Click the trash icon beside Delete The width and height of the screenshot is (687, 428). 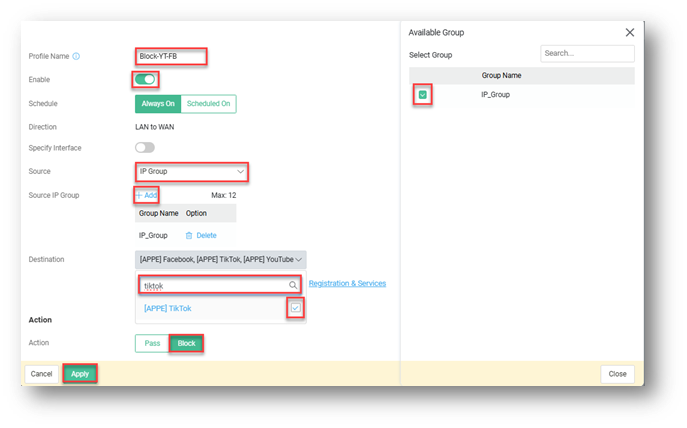pyautogui.click(x=188, y=235)
